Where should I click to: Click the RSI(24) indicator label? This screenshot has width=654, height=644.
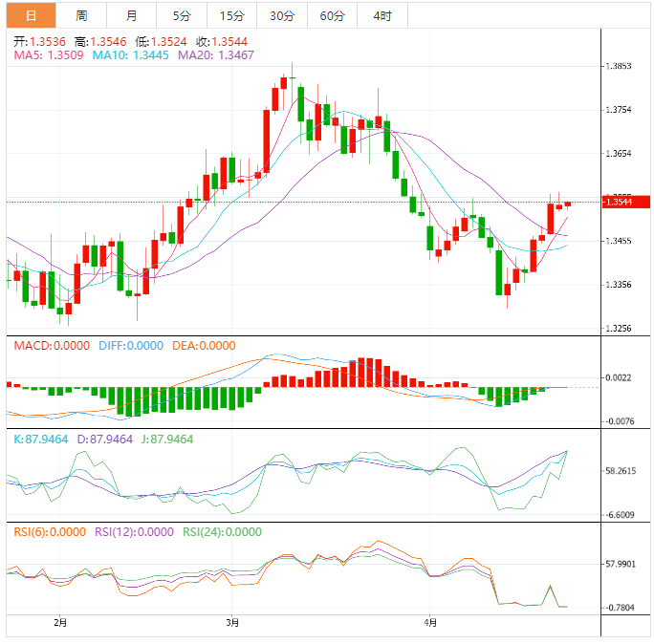[x=222, y=532]
